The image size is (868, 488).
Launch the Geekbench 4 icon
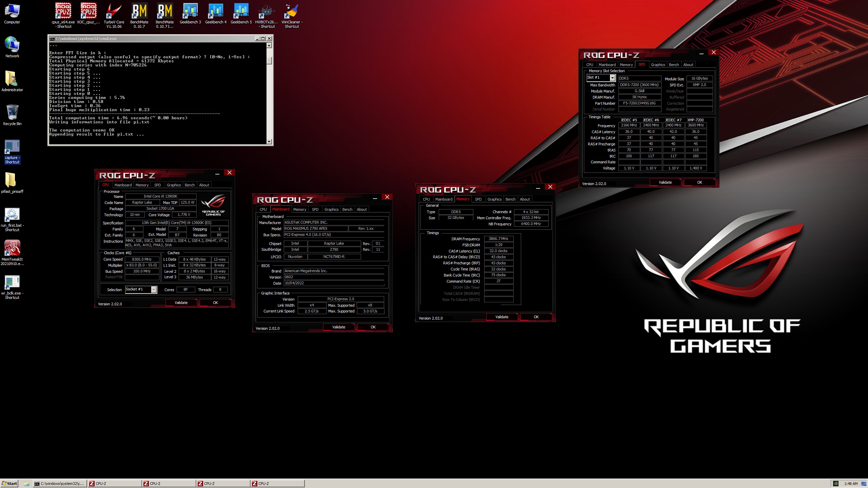(x=216, y=14)
